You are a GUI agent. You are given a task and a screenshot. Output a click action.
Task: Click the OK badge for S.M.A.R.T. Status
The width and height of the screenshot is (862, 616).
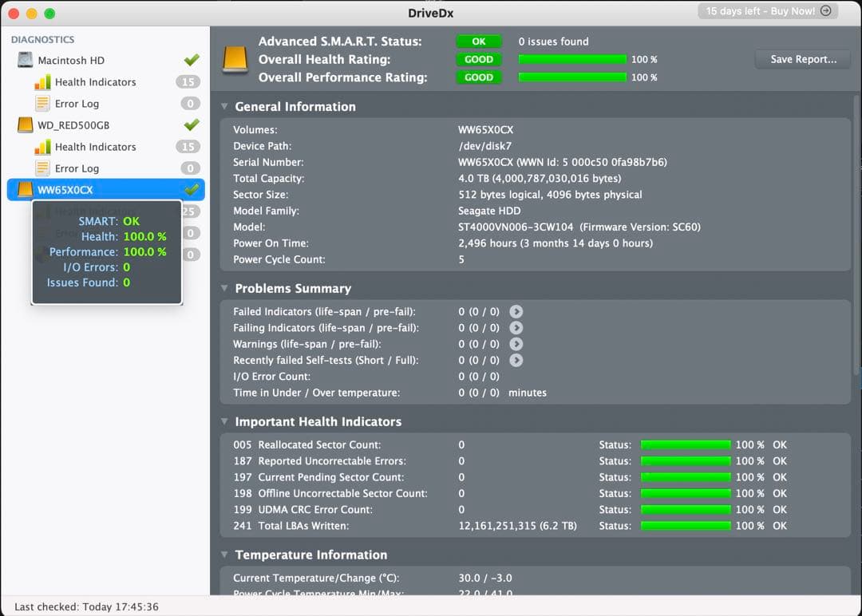[x=479, y=41]
